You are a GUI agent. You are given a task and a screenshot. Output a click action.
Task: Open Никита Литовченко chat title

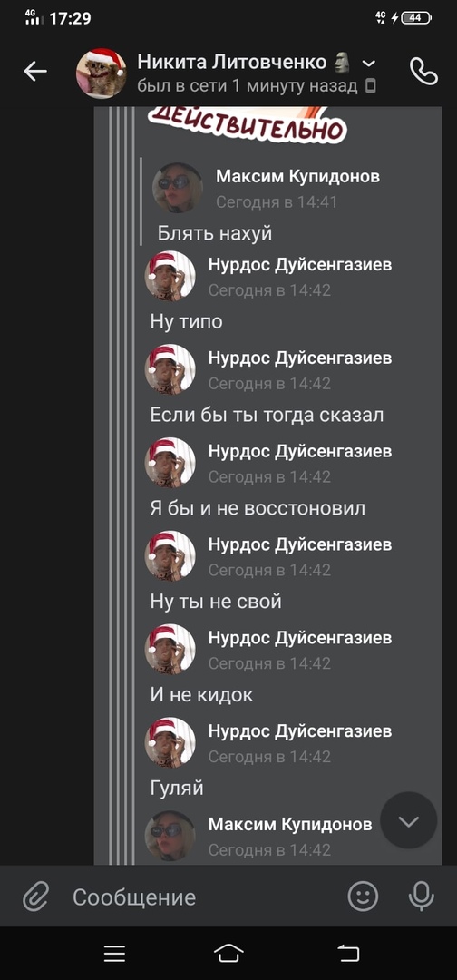coord(231,62)
